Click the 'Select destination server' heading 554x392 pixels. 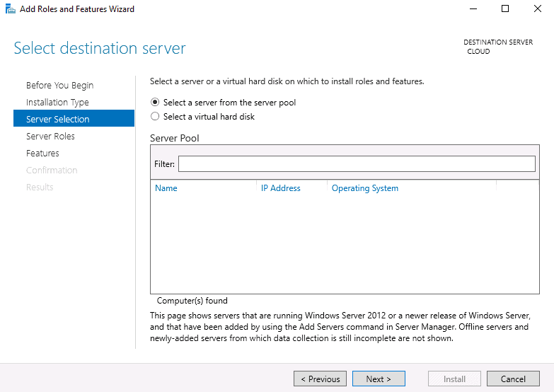point(100,48)
